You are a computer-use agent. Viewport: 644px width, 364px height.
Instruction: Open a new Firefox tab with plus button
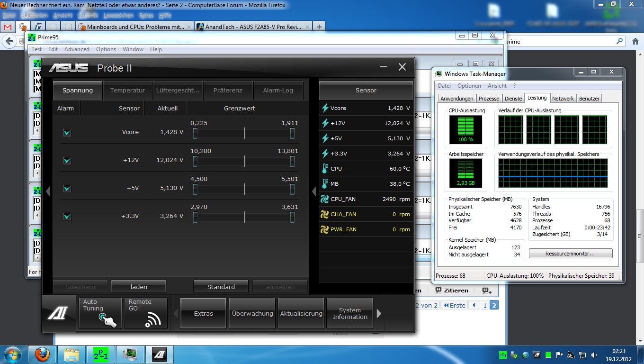tap(319, 27)
